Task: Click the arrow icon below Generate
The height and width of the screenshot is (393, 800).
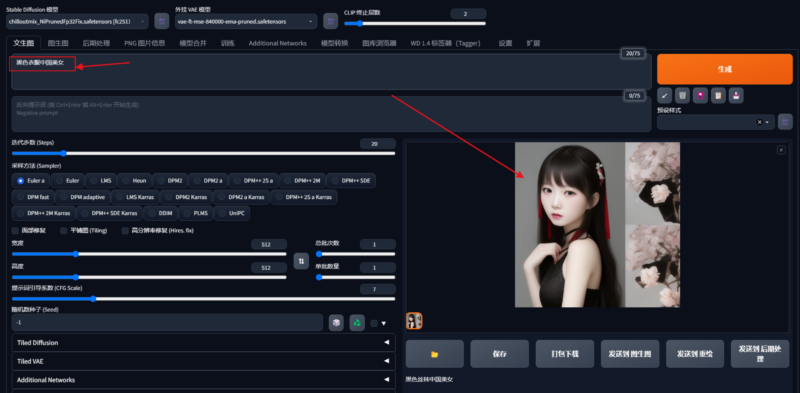Action: coord(664,95)
